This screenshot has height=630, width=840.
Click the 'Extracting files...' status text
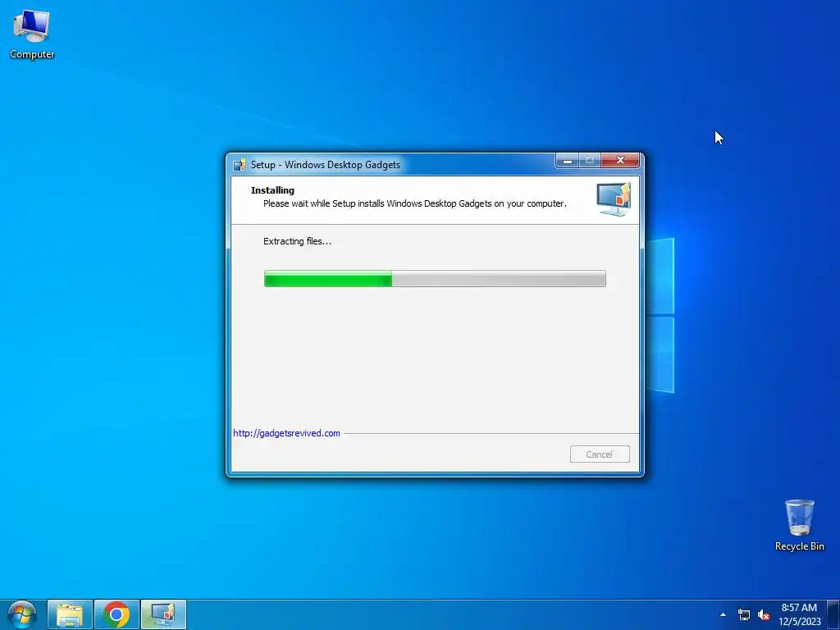tap(297, 241)
